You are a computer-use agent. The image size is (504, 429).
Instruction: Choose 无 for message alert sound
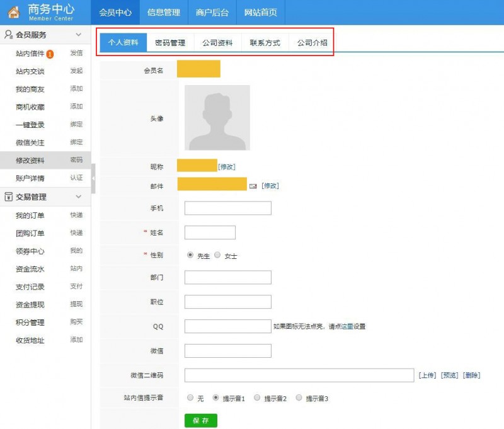click(190, 398)
